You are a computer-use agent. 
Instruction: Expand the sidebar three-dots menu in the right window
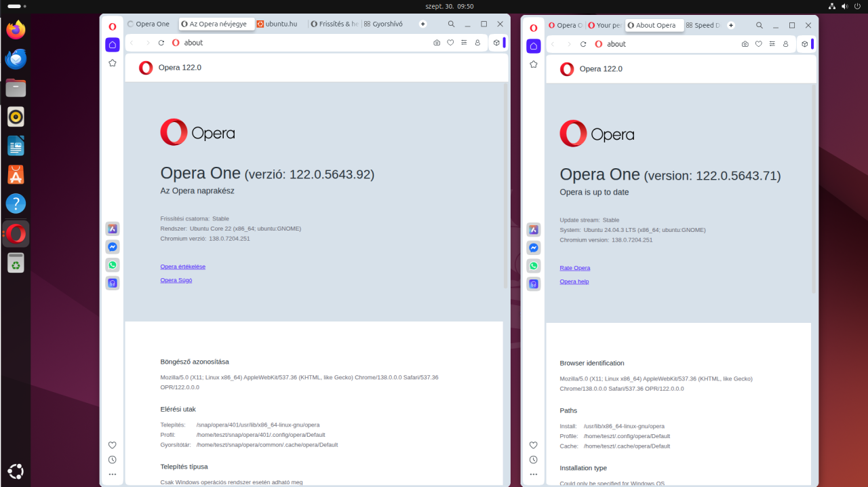pos(534,475)
